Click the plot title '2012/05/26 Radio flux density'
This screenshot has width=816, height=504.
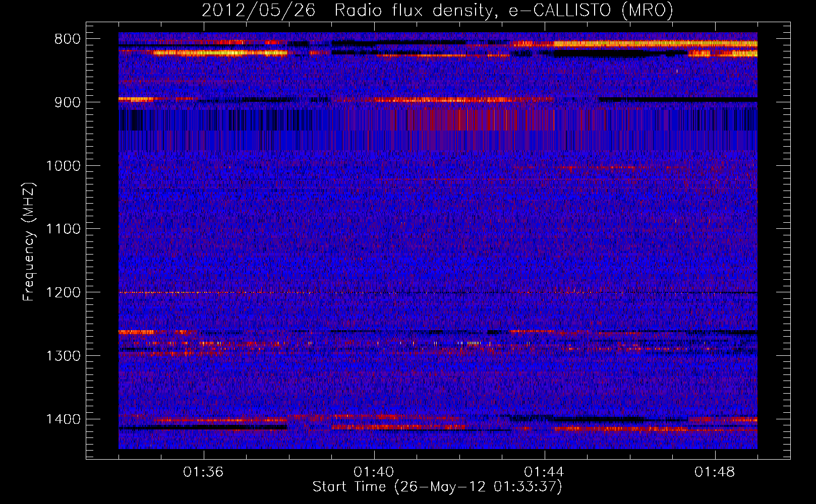437,10
